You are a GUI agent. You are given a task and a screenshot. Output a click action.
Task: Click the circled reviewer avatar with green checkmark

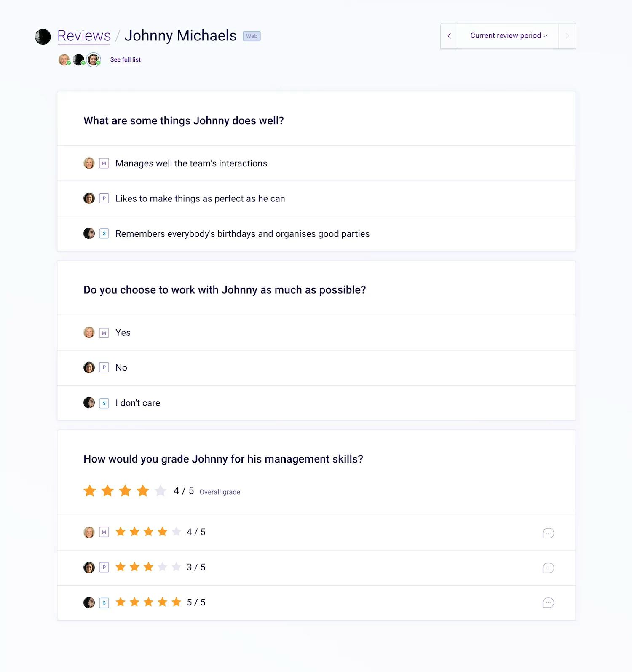(94, 60)
